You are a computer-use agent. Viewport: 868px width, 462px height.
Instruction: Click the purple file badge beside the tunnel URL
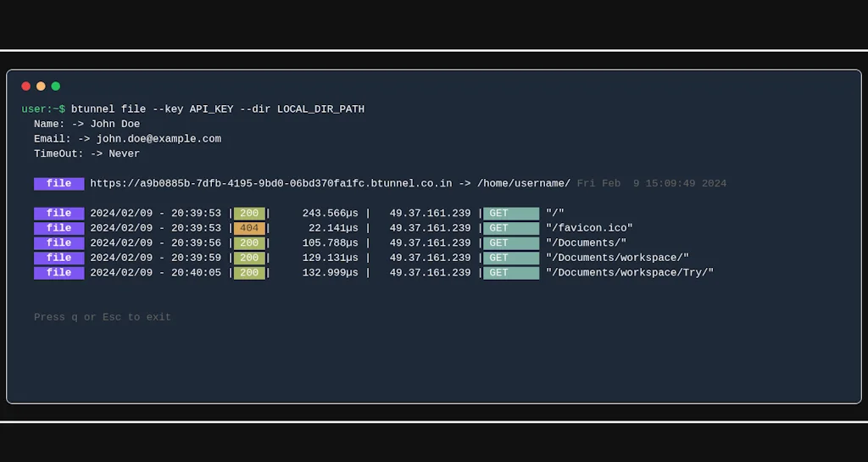coord(58,184)
